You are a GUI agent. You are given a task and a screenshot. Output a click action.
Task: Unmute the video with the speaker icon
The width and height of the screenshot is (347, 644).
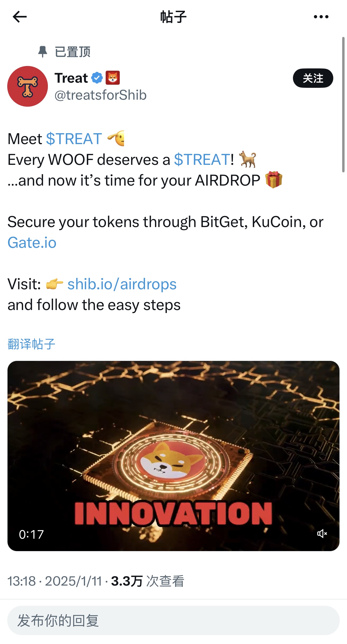(322, 533)
